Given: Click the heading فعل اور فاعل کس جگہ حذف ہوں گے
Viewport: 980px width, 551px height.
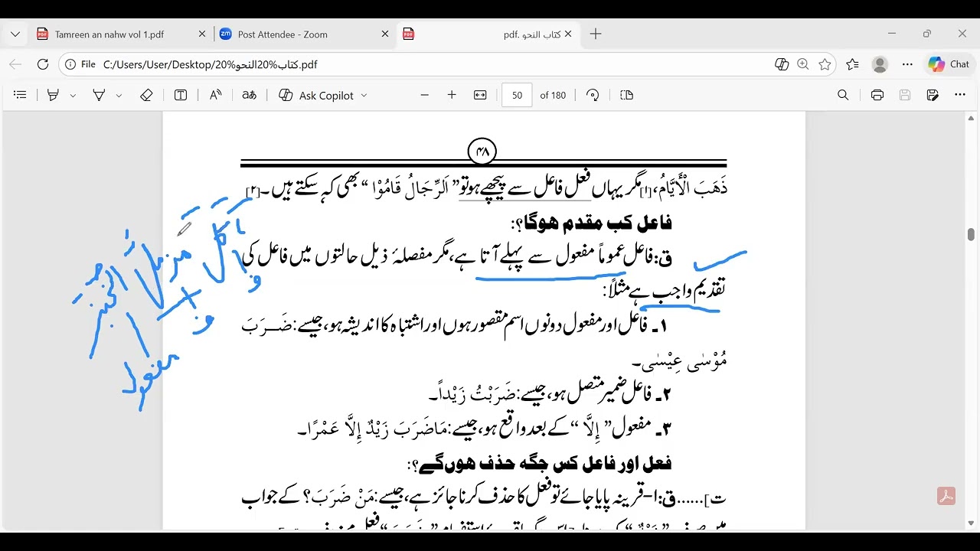Looking at the screenshot, I should coord(541,464).
